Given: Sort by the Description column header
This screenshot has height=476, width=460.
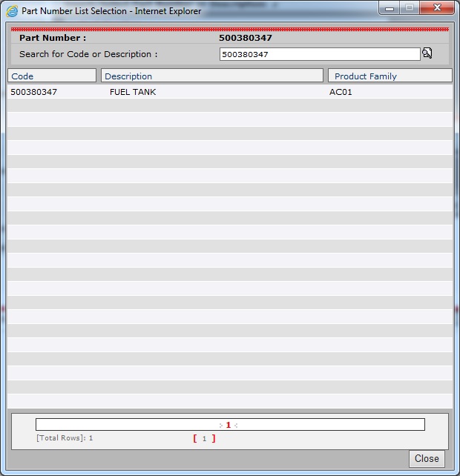Looking at the screenshot, I should click(x=212, y=76).
